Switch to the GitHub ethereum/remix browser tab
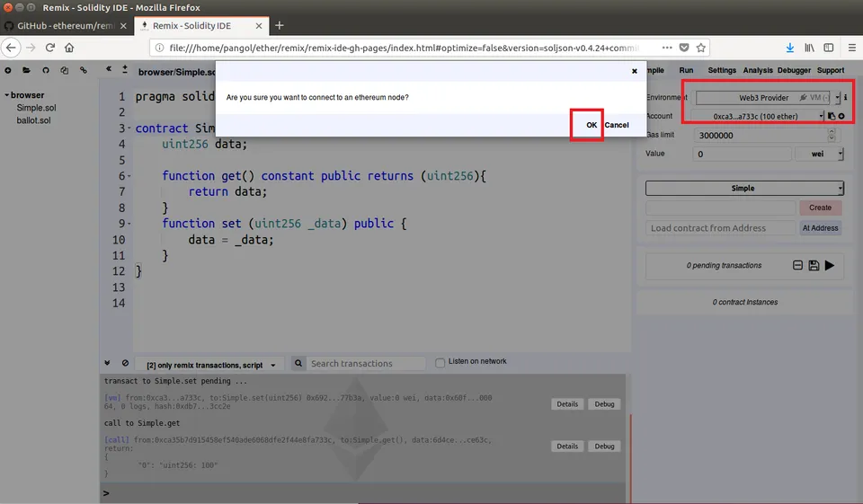Viewport: 863px width, 504px height. (66, 26)
